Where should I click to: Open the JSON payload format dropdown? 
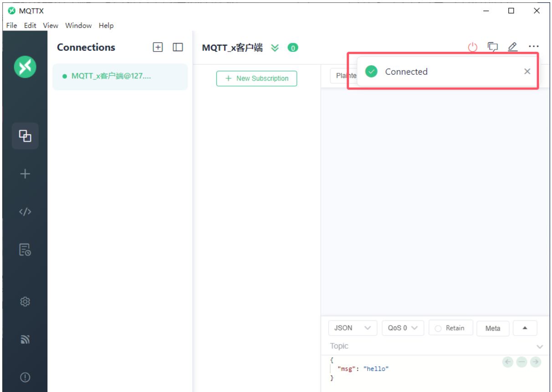click(353, 328)
